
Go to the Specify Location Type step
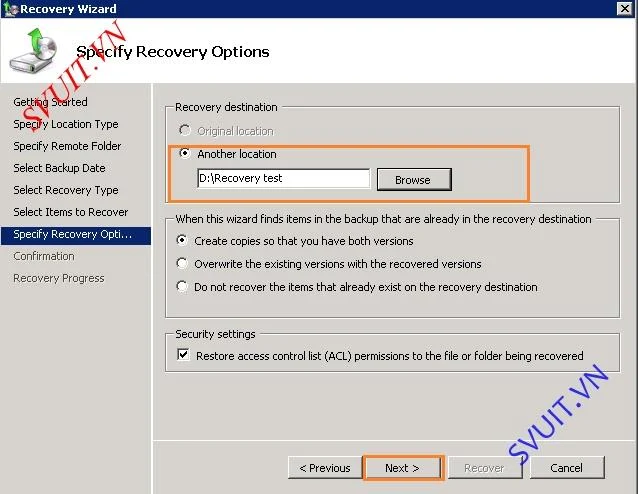(66, 124)
